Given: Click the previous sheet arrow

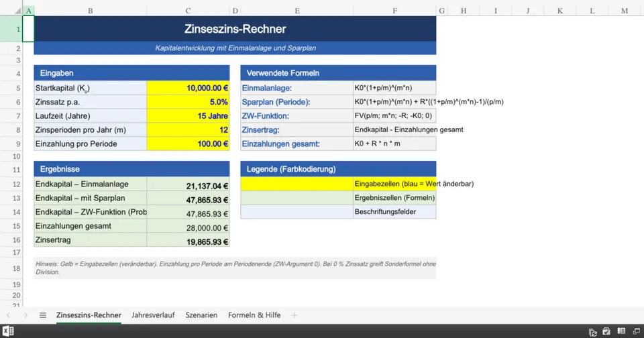Looking at the screenshot, I should click(9, 315).
